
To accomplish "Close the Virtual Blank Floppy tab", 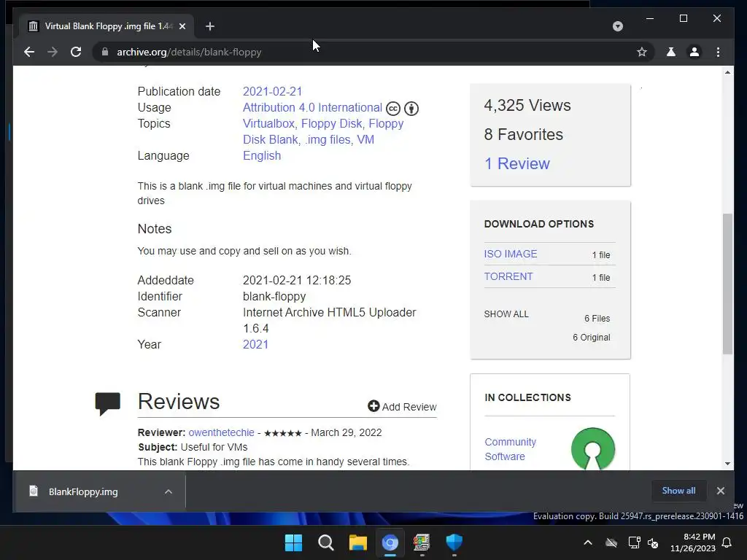I will click(x=182, y=26).
